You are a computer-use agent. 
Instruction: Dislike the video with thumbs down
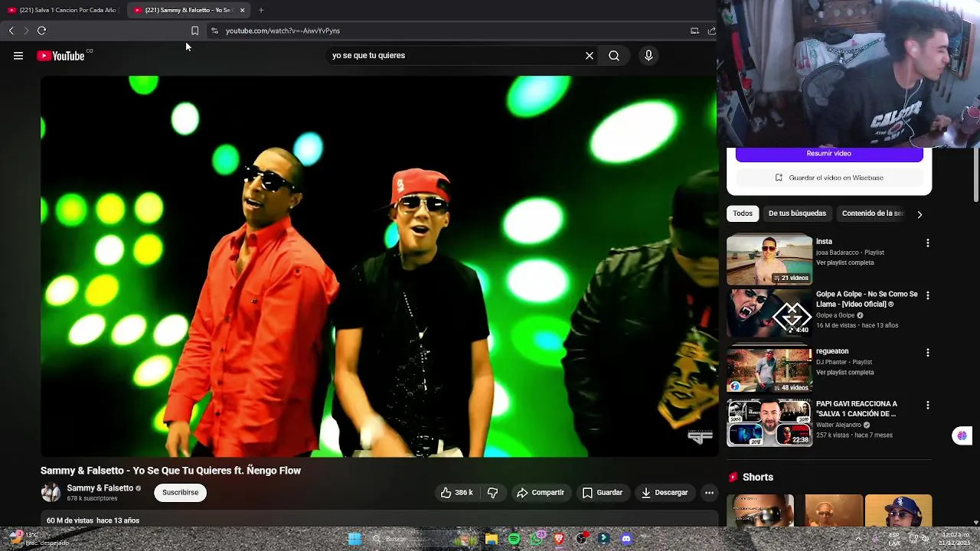(493, 493)
